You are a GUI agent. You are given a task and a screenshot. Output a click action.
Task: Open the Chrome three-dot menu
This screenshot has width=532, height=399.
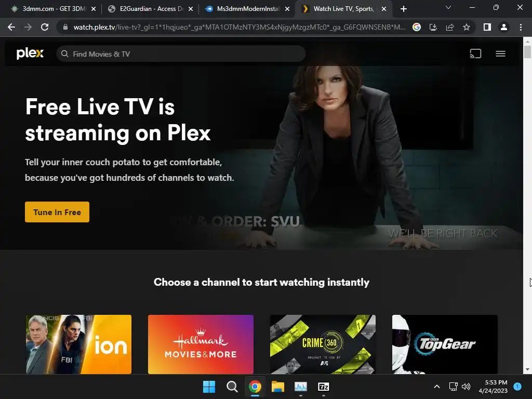point(521,27)
